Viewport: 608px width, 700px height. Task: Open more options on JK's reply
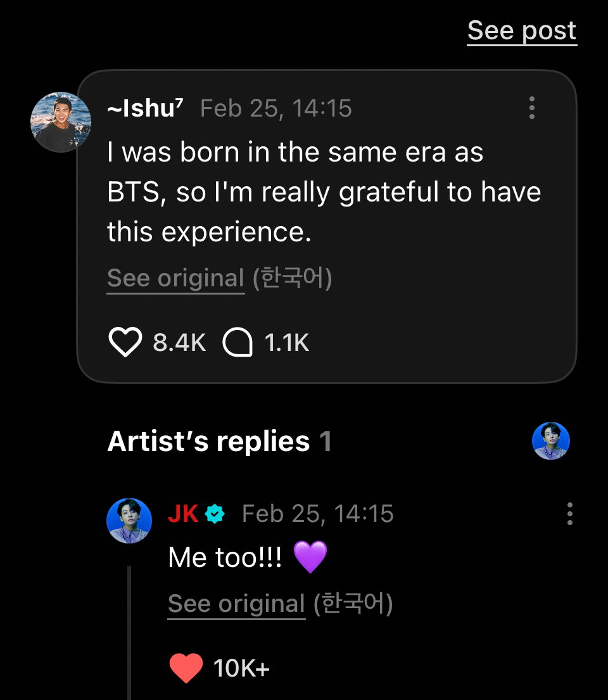pyautogui.click(x=570, y=514)
